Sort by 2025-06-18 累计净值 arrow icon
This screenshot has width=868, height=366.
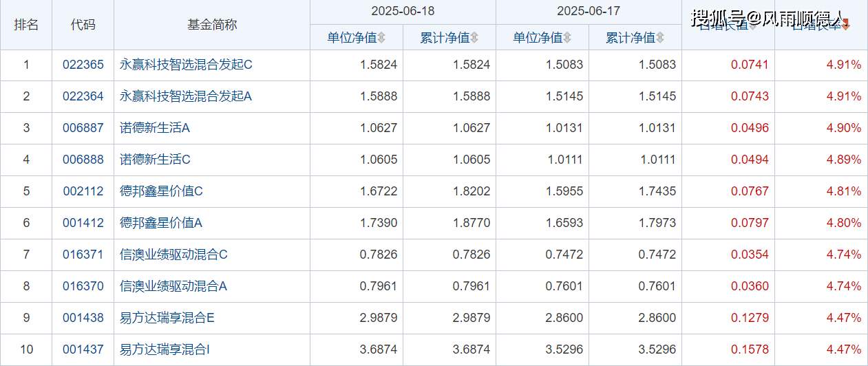point(474,38)
